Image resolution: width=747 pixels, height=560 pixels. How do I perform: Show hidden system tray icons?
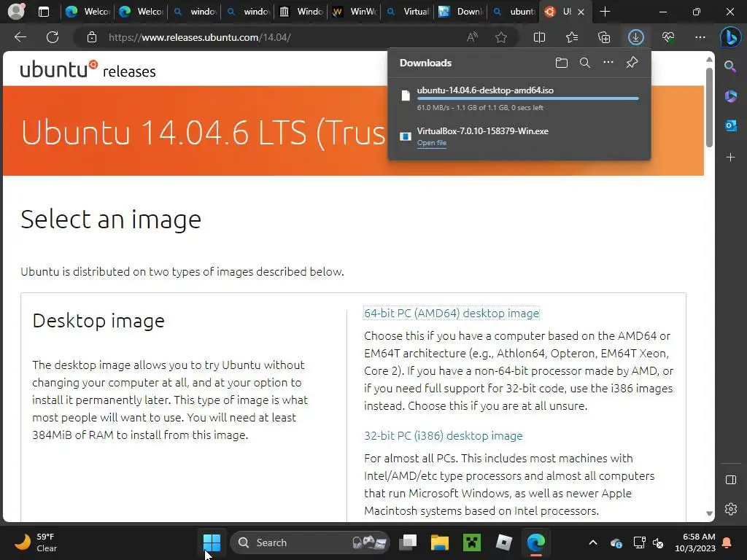pyautogui.click(x=592, y=542)
